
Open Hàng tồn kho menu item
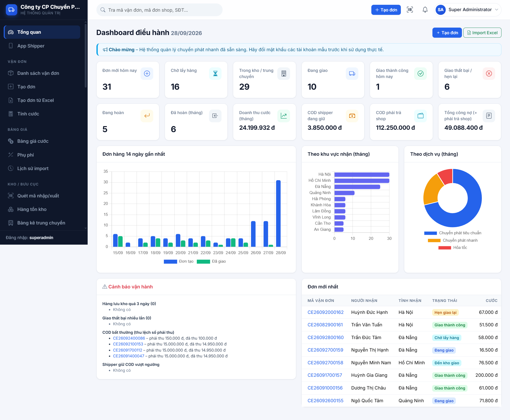tap(42, 209)
